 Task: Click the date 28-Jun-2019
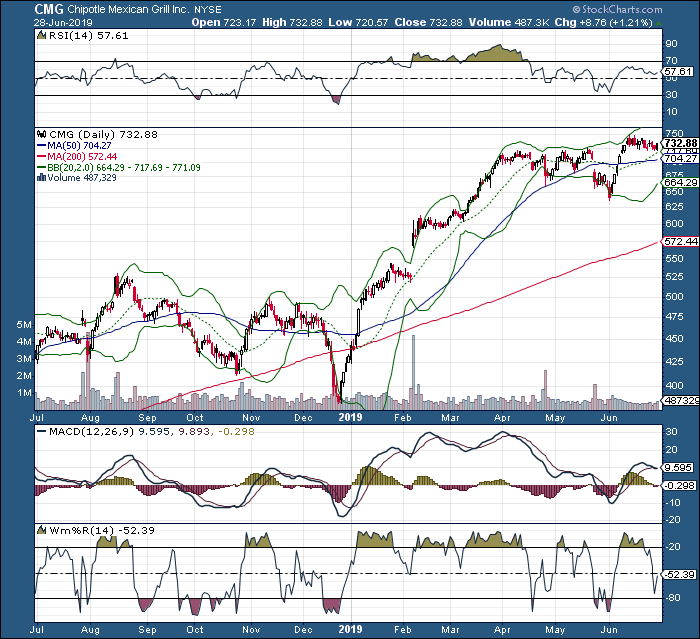63,23
